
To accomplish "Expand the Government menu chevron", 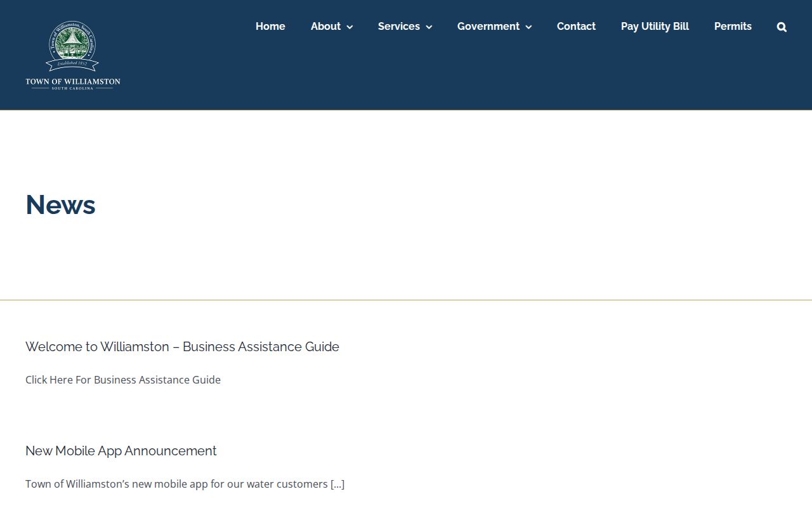I will click(528, 27).
